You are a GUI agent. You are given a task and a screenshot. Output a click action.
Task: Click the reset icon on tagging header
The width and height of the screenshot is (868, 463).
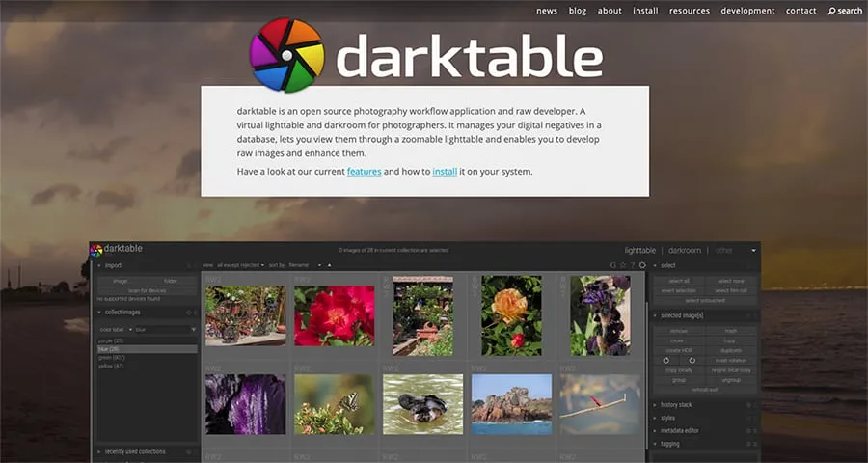pos(748,444)
